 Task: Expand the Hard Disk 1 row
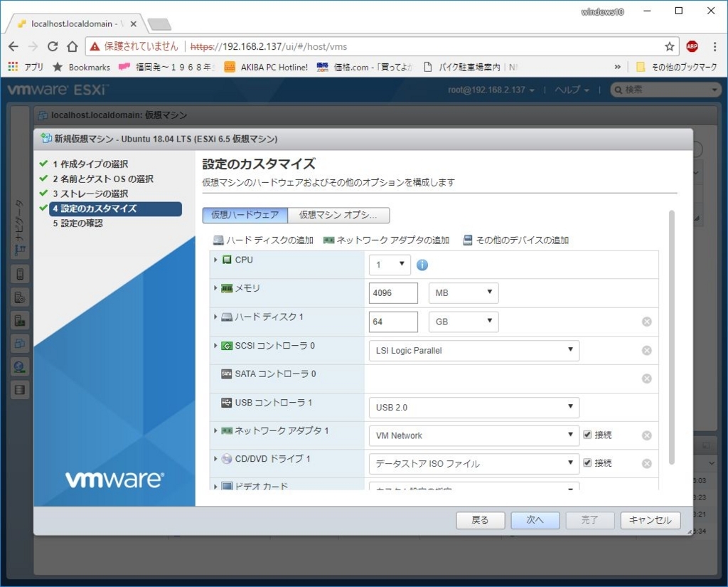(x=215, y=317)
